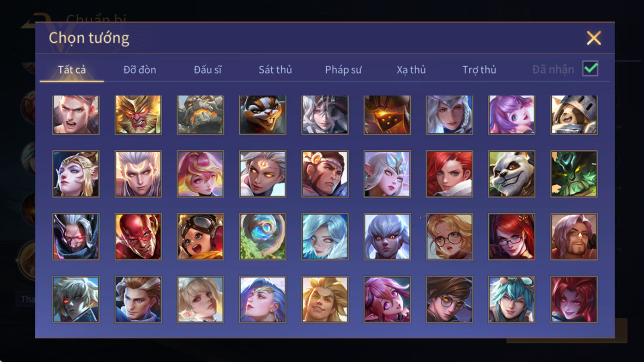Viewport: 644px width, 362px height.
Task: Open the Sát thủ tab
Action: 275,70
